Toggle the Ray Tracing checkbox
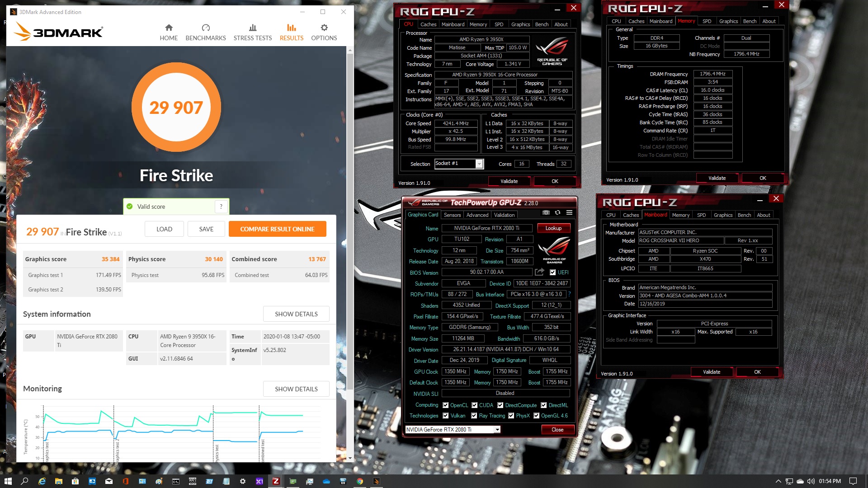868x488 pixels. (x=474, y=416)
